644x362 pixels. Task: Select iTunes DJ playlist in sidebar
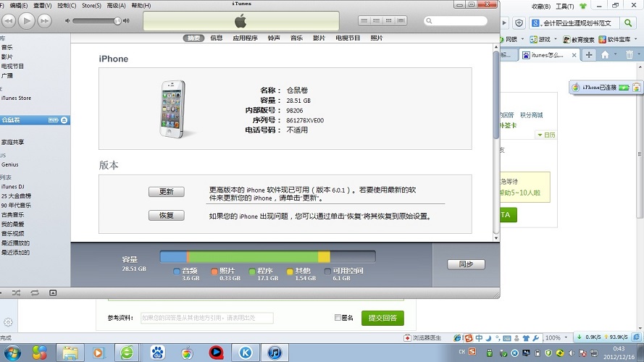[x=13, y=187]
